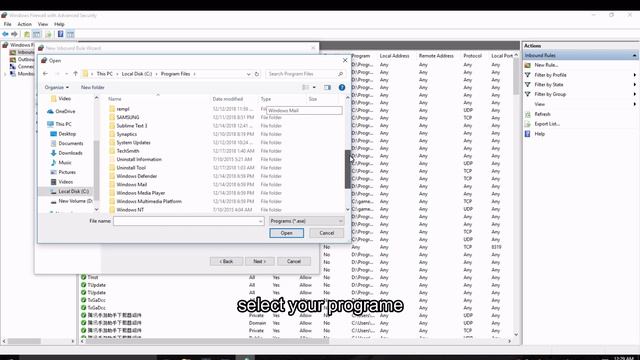Go up one folder in the Open dialog

coord(76,74)
